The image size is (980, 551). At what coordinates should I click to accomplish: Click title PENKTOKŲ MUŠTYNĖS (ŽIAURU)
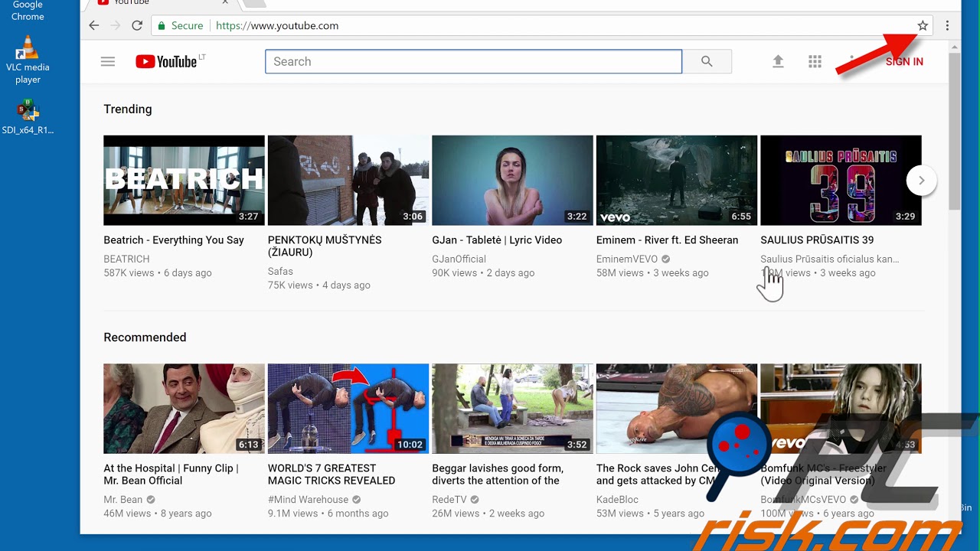click(x=325, y=246)
